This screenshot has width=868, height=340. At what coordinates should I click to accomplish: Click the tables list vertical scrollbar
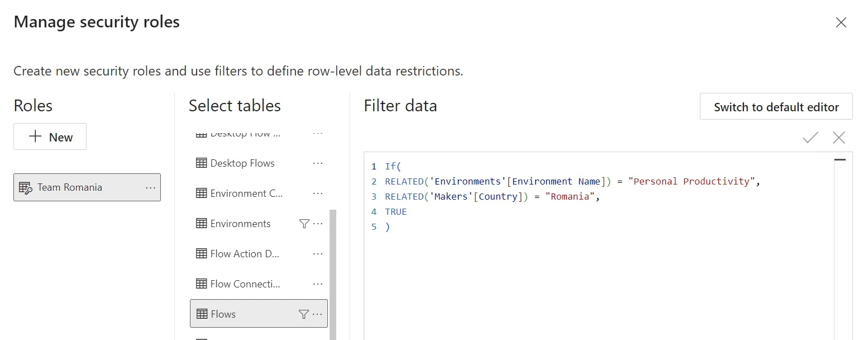(332, 274)
